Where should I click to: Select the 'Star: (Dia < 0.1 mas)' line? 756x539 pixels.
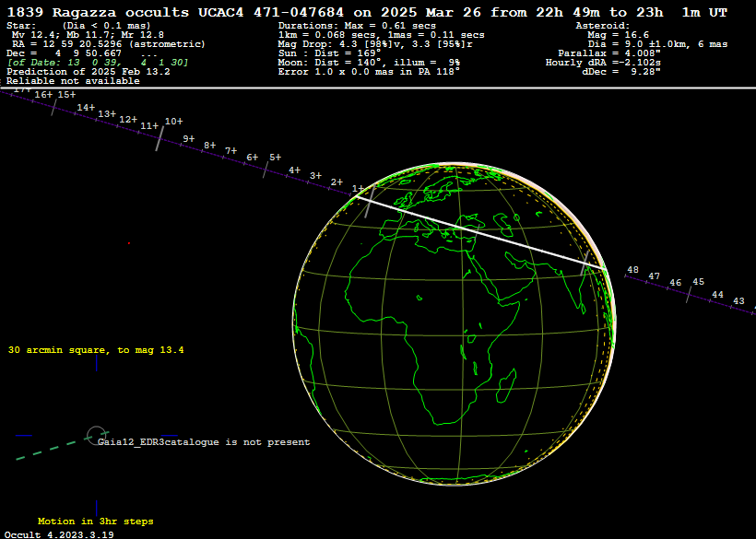[78, 26]
